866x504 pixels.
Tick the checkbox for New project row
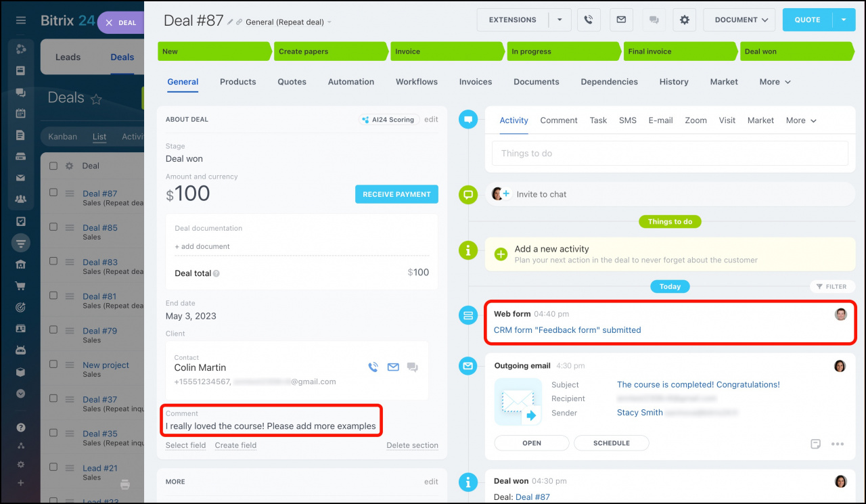53,364
